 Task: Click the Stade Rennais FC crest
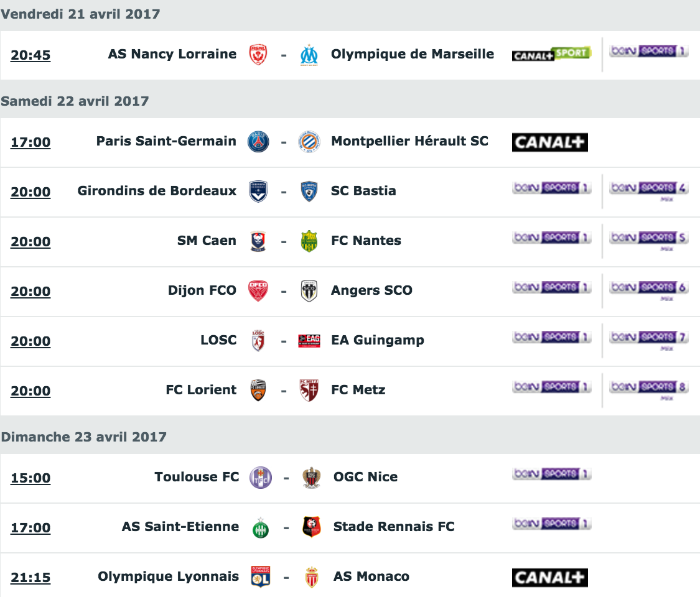(311, 527)
